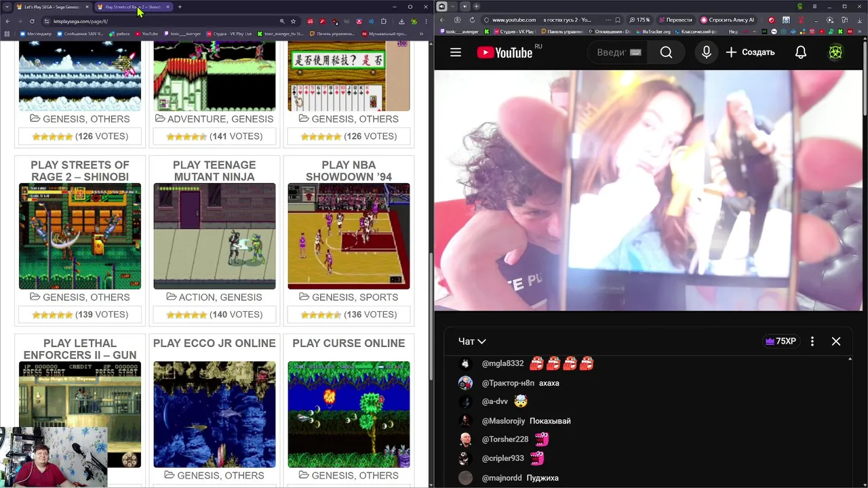Rate Streets of Rage 2 with the stars
This screenshot has width=868, height=488.
[52, 314]
